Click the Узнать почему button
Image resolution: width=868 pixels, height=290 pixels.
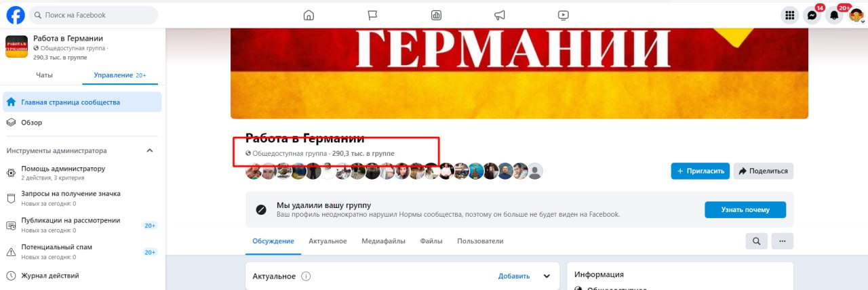745,209
